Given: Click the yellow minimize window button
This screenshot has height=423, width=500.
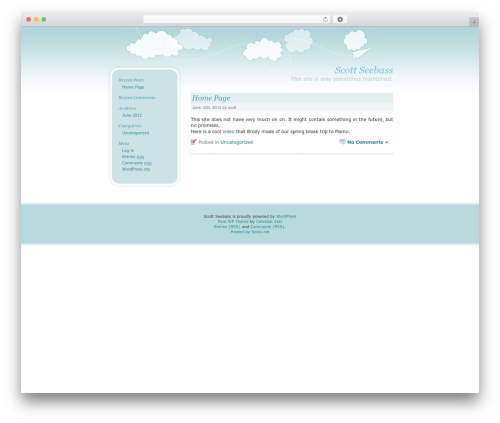Looking at the screenshot, I should 36,19.
